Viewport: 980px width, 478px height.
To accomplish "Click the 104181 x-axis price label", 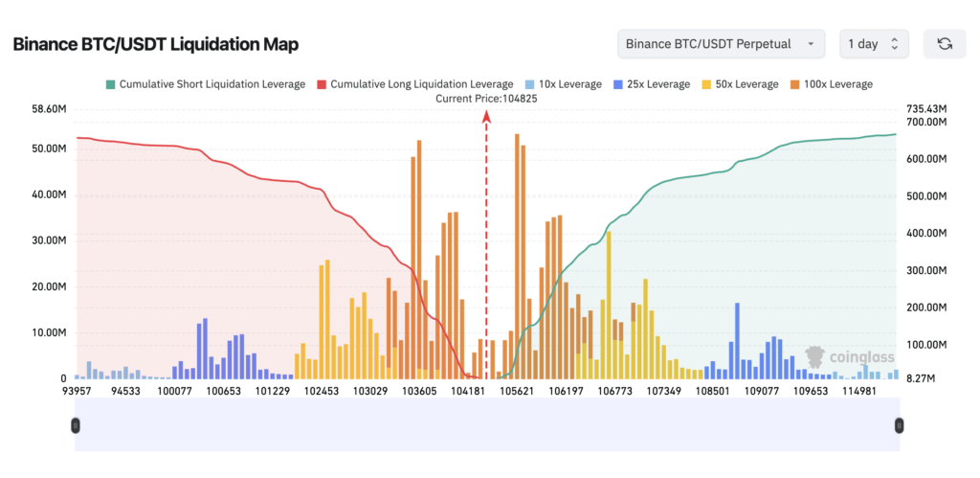I will (468, 391).
